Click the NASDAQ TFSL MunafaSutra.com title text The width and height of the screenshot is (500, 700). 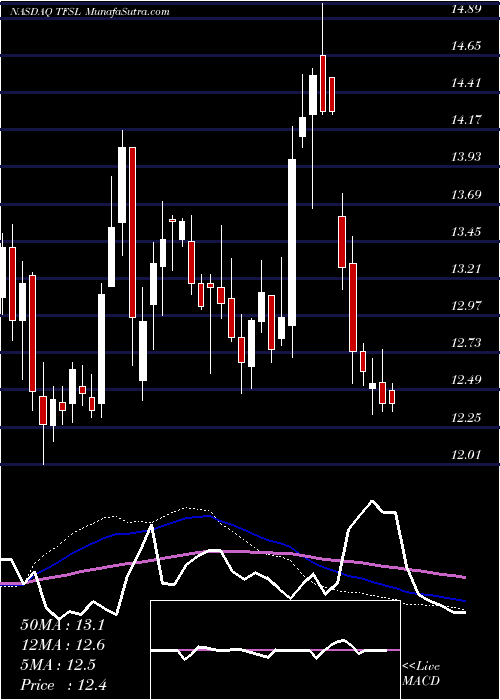[90, 12]
